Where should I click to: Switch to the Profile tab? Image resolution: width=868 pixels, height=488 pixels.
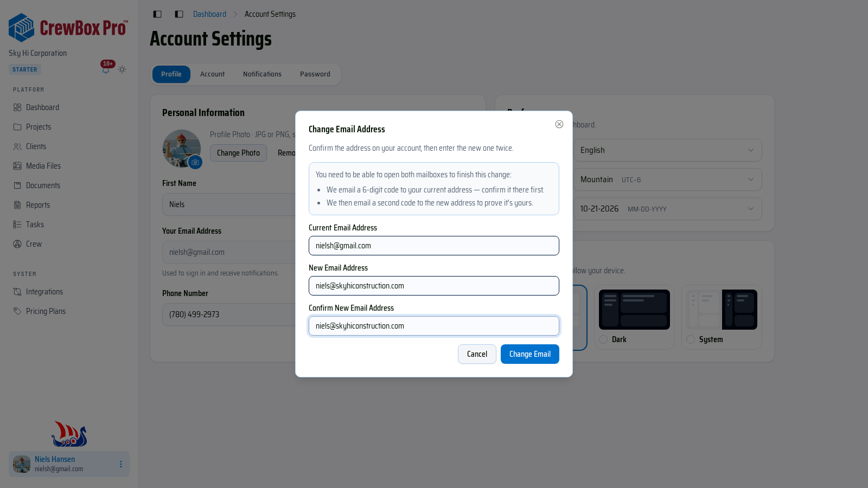coord(171,74)
